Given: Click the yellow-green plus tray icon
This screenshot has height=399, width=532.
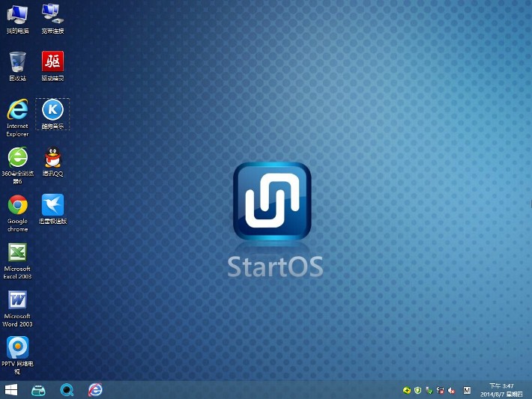Looking at the screenshot, I should tap(406, 391).
